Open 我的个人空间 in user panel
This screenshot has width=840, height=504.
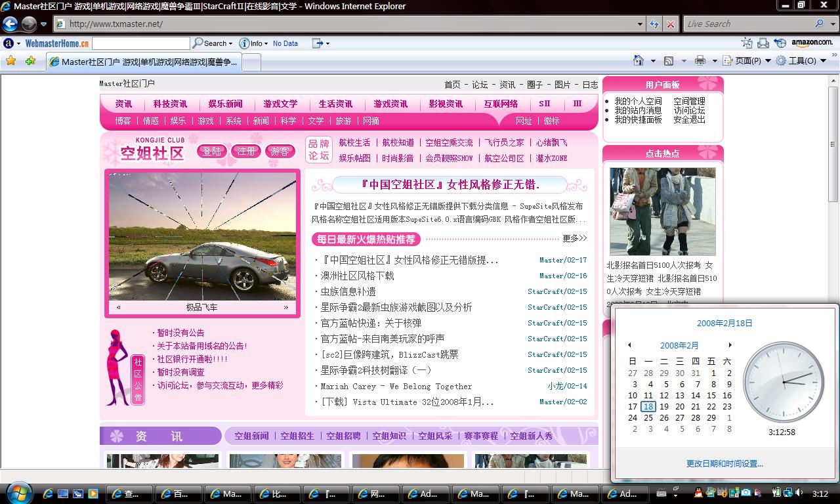coord(638,101)
